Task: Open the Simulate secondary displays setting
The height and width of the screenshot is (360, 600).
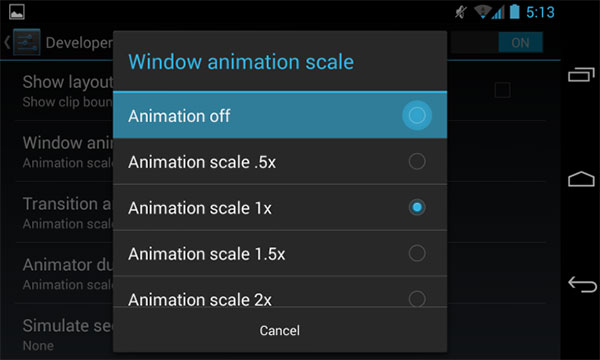Action: pos(64,334)
